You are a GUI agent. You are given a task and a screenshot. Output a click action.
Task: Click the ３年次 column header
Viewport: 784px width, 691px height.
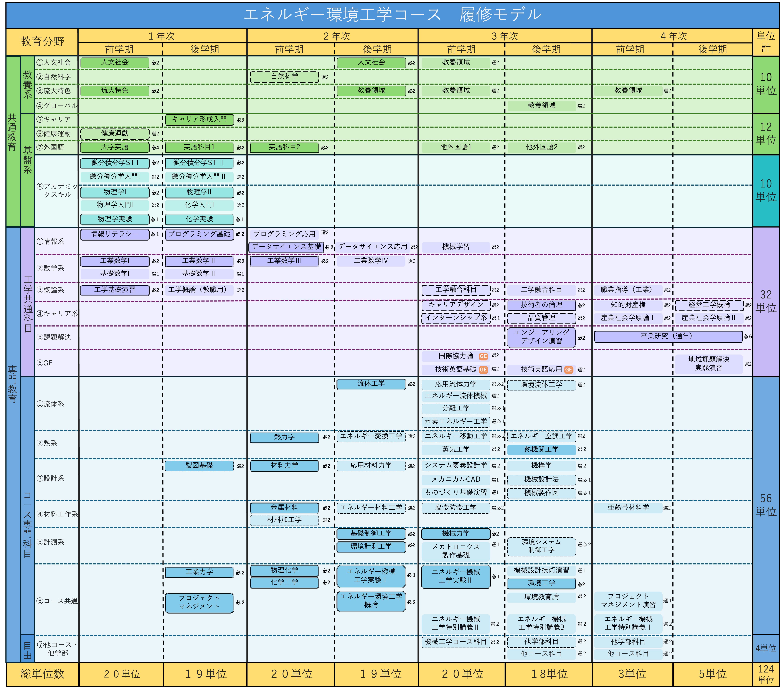505,36
